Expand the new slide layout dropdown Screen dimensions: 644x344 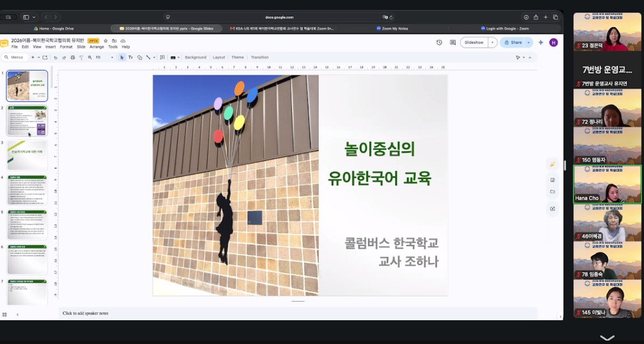(x=38, y=57)
